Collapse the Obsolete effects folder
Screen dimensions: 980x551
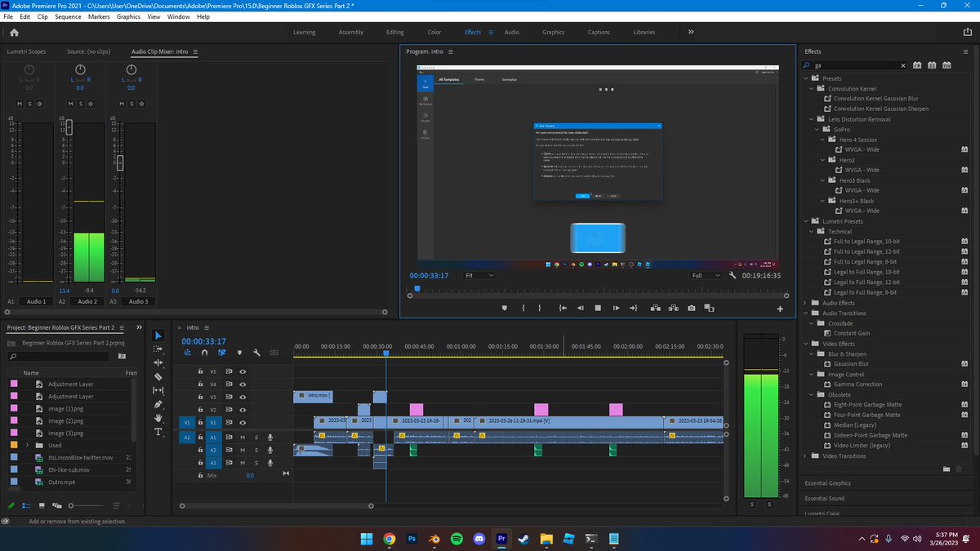[811, 394]
